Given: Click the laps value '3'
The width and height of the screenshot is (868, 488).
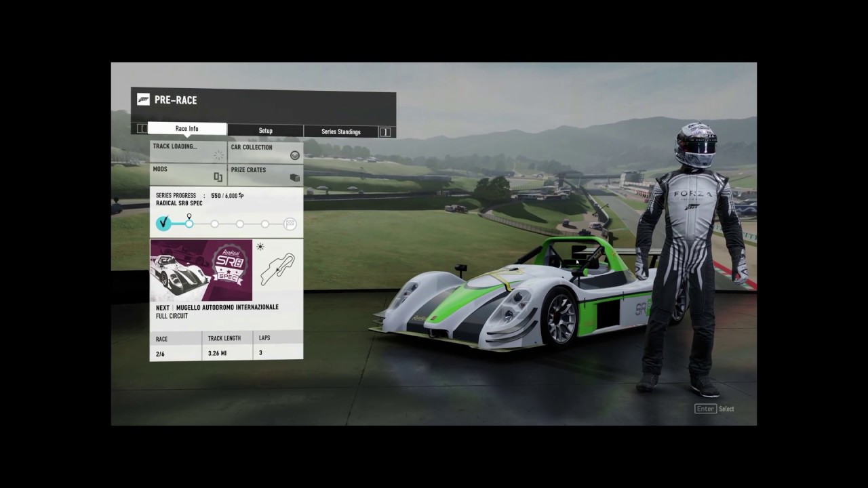Looking at the screenshot, I should pyautogui.click(x=260, y=352).
